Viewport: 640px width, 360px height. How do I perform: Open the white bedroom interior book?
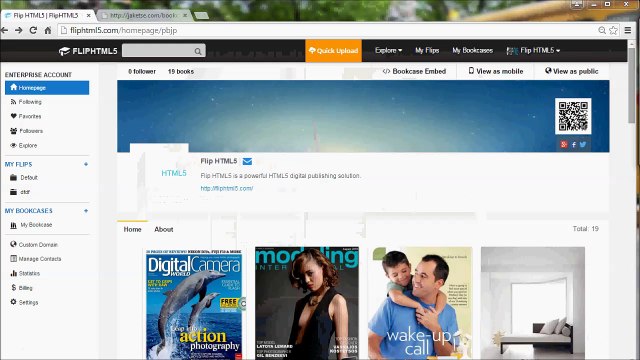tap(533, 303)
